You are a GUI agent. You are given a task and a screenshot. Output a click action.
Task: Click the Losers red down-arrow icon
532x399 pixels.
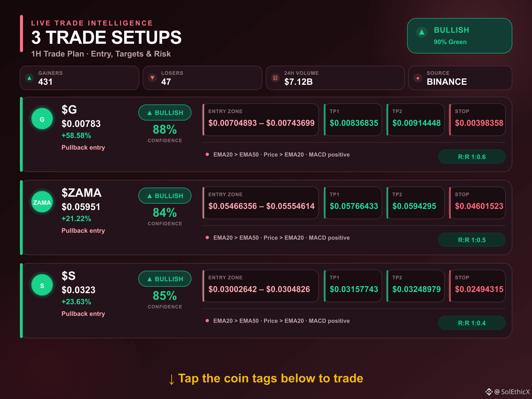click(152, 78)
